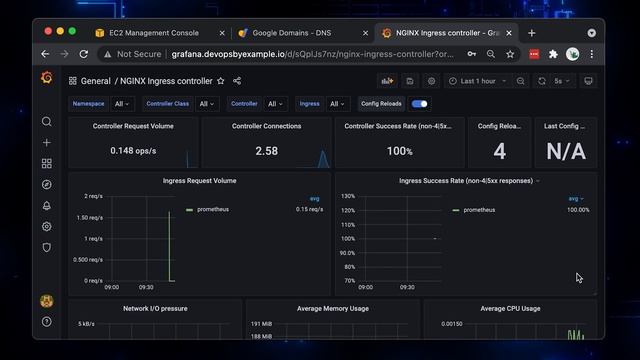Cycle view mode with the monitor icon
The width and height of the screenshot is (640, 360).
point(588,81)
